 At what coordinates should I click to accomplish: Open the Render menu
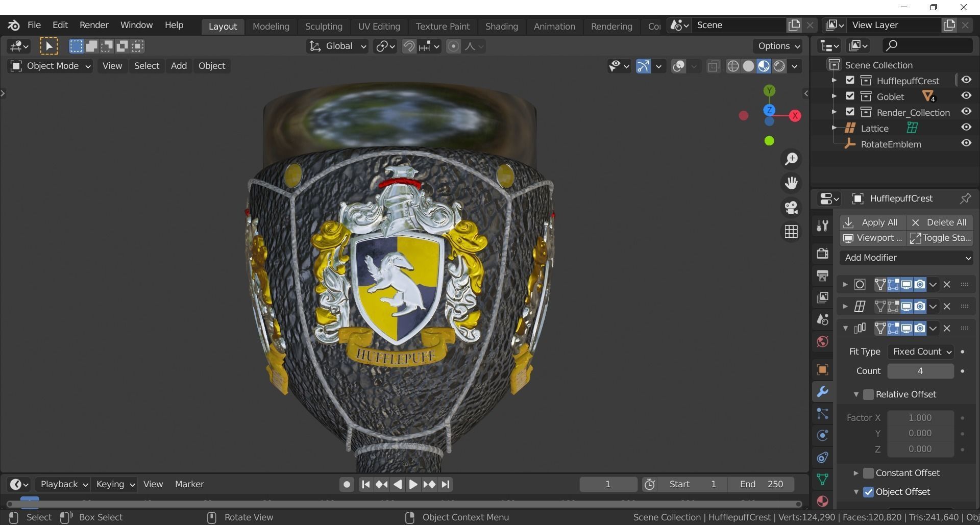(x=94, y=25)
